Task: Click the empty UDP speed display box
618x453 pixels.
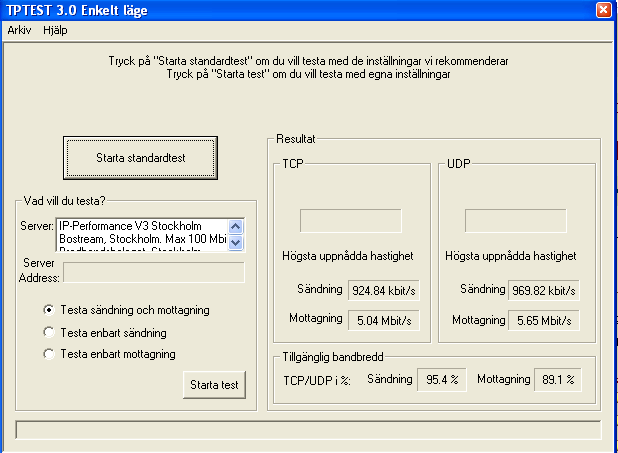Action: (x=516, y=221)
